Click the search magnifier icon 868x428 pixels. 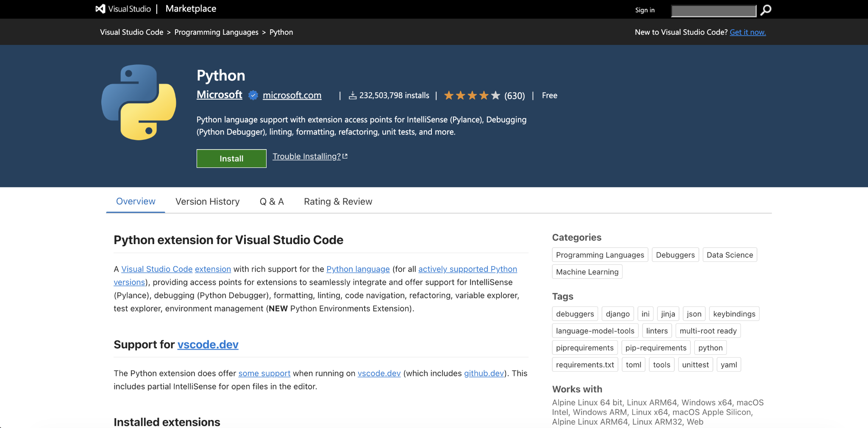pyautogui.click(x=766, y=10)
